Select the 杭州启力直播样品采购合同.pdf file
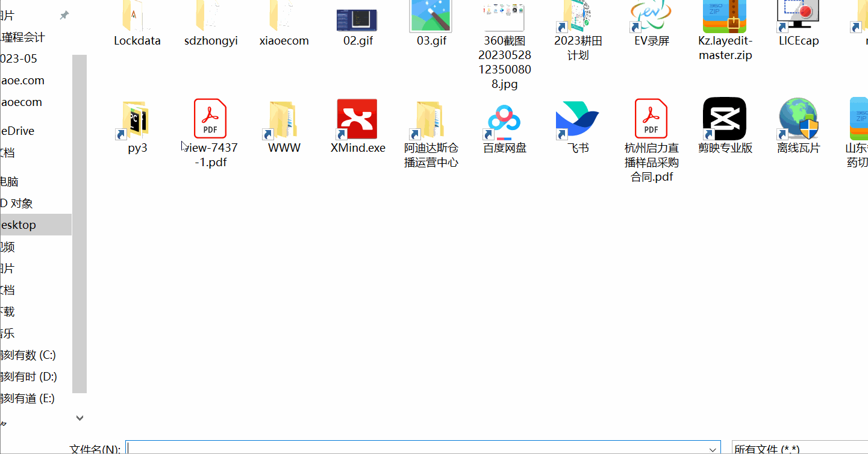The height and width of the screenshot is (454, 868). tap(651, 118)
